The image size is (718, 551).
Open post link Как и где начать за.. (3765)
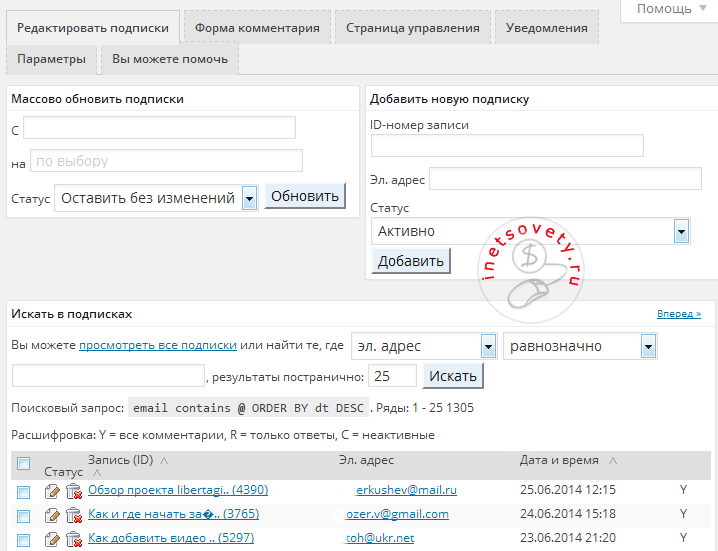[x=174, y=514]
